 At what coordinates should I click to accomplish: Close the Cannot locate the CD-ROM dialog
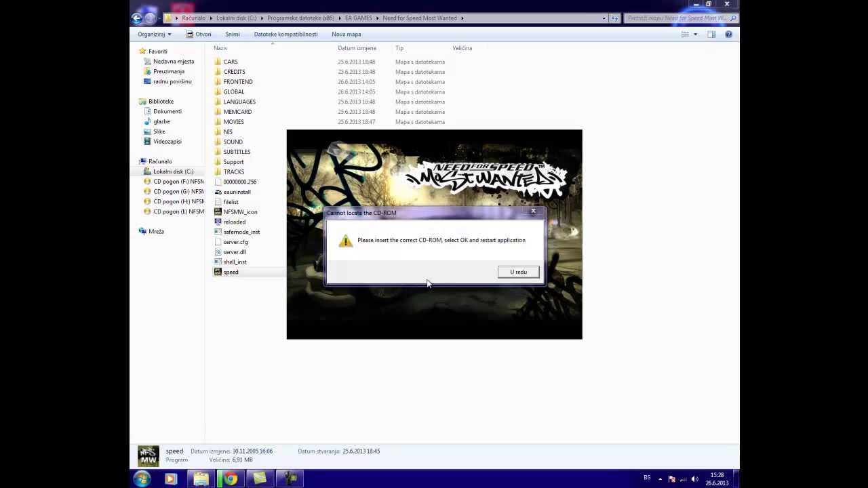pos(533,211)
